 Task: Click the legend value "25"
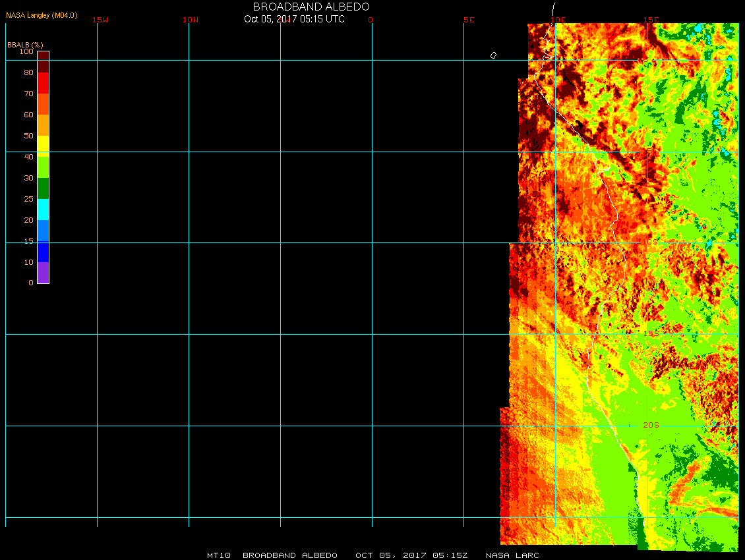click(29, 199)
